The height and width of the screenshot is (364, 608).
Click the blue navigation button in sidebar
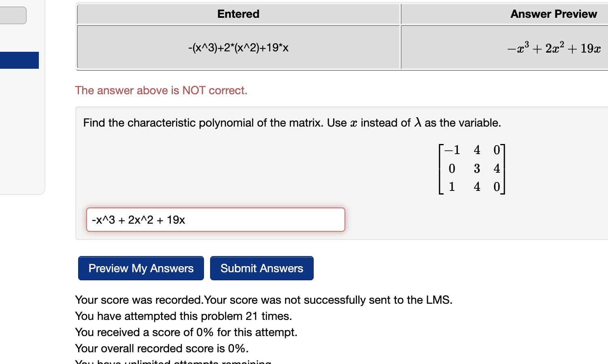pyautogui.click(x=19, y=60)
